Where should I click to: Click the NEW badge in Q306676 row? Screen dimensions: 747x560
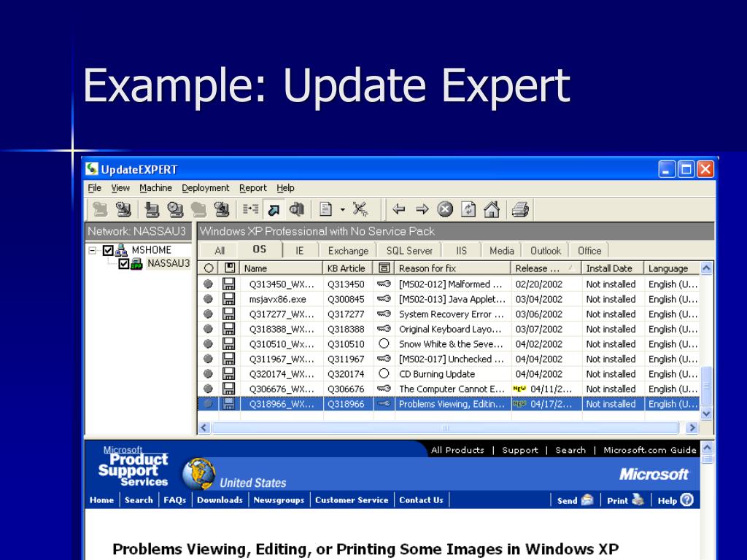click(x=519, y=389)
